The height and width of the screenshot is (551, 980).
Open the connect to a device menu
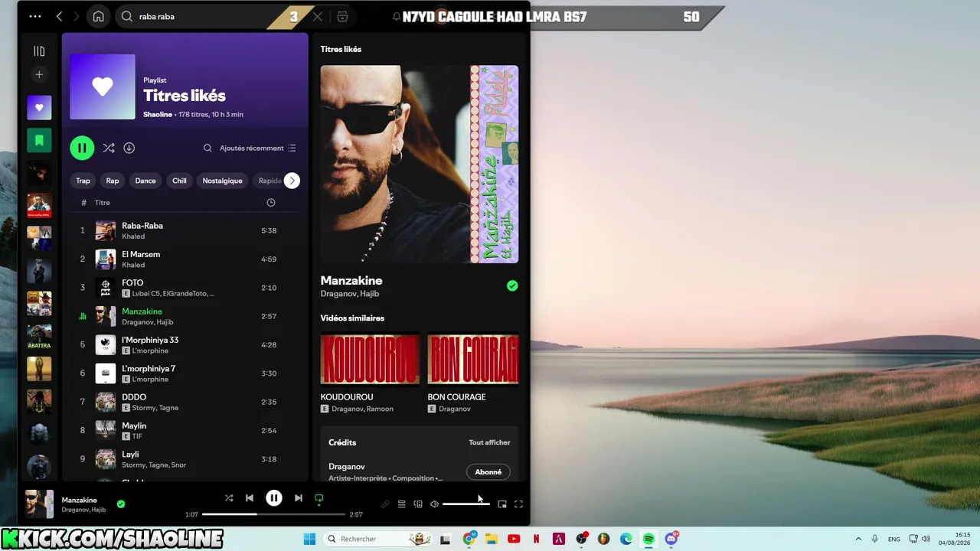(x=418, y=504)
